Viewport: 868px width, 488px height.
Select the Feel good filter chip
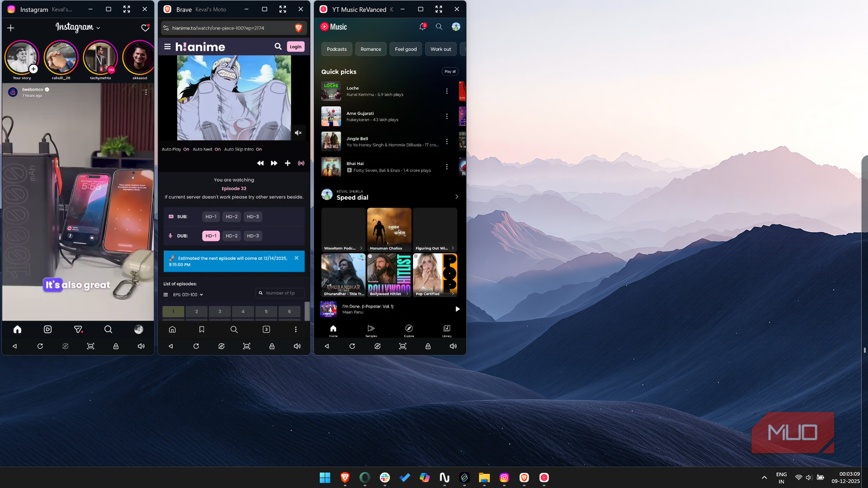tap(406, 49)
